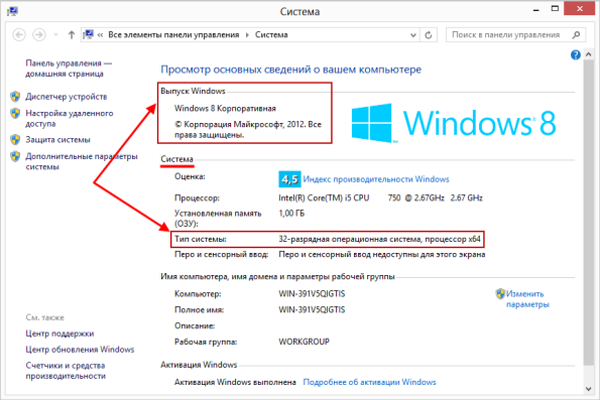Click the system icon in window title bar
Viewport: 600px width, 400px height.
pyautogui.click(x=11, y=9)
